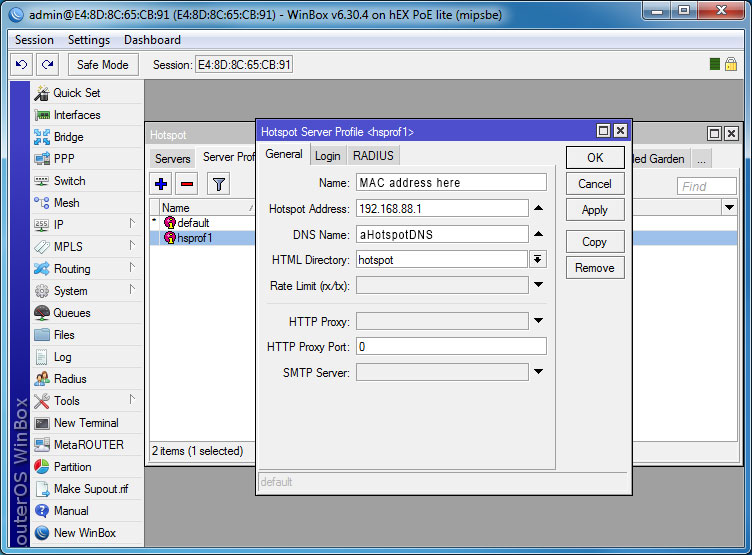Image resolution: width=752 pixels, height=555 pixels.
Task: Click the Name column header
Action: tap(207, 208)
